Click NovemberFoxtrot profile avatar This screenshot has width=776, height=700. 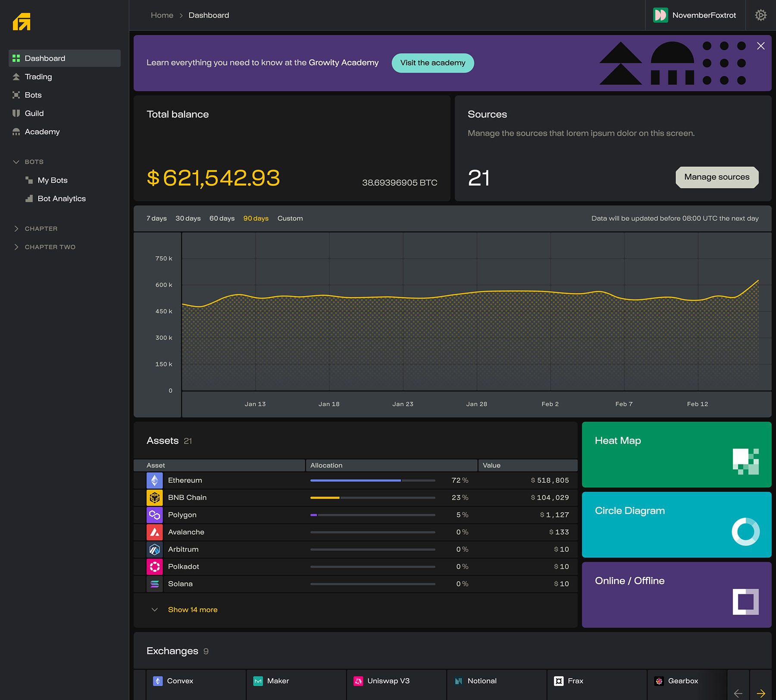660,15
